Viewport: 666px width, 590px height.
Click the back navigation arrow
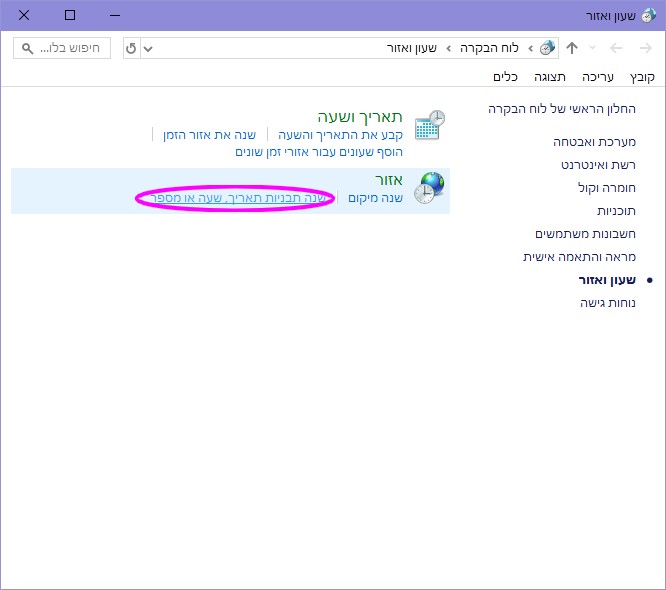643,48
